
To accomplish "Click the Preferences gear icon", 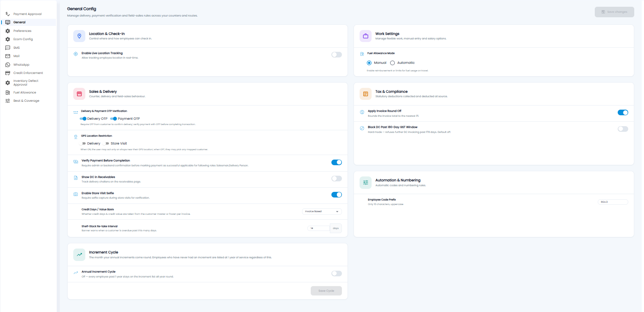I will point(8,31).
